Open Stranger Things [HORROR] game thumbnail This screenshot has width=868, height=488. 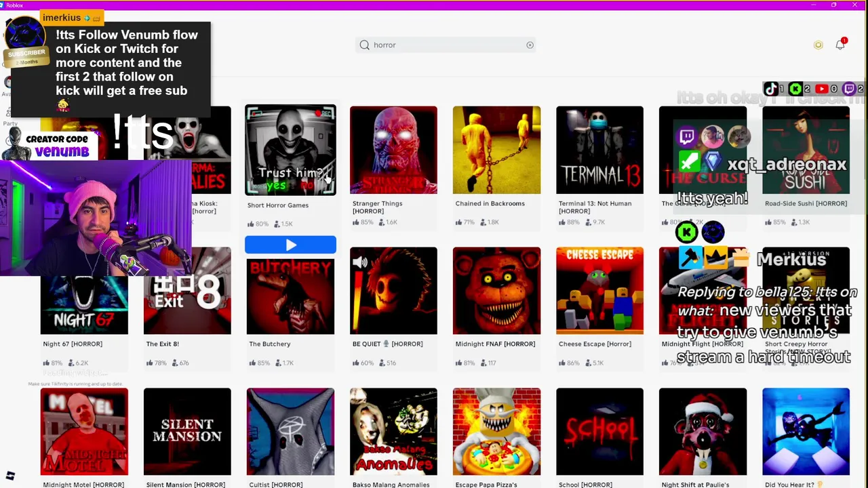393,150
